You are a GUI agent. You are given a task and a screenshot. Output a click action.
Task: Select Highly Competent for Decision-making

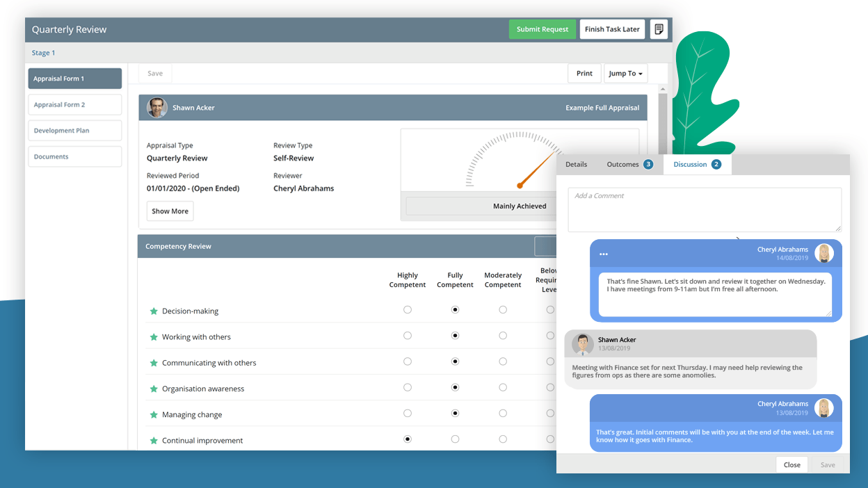point(408,310)
